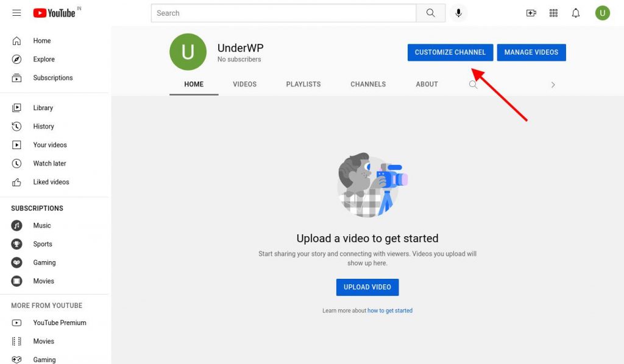Click the UPLOAD VIDEO button
Image resolution: width=624 pixels, height=364 pixels.
click(367, 287)
